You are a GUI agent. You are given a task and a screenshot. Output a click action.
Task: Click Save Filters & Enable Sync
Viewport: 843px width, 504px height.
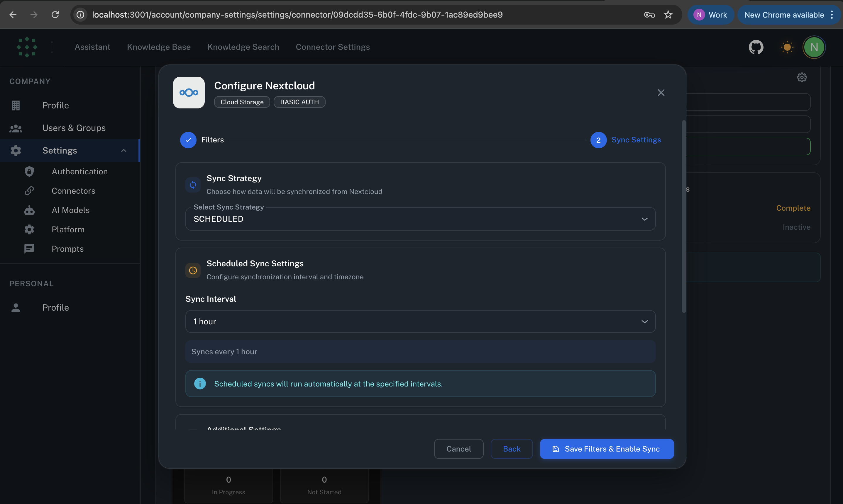pyautogui.click(x=606, y=449)
